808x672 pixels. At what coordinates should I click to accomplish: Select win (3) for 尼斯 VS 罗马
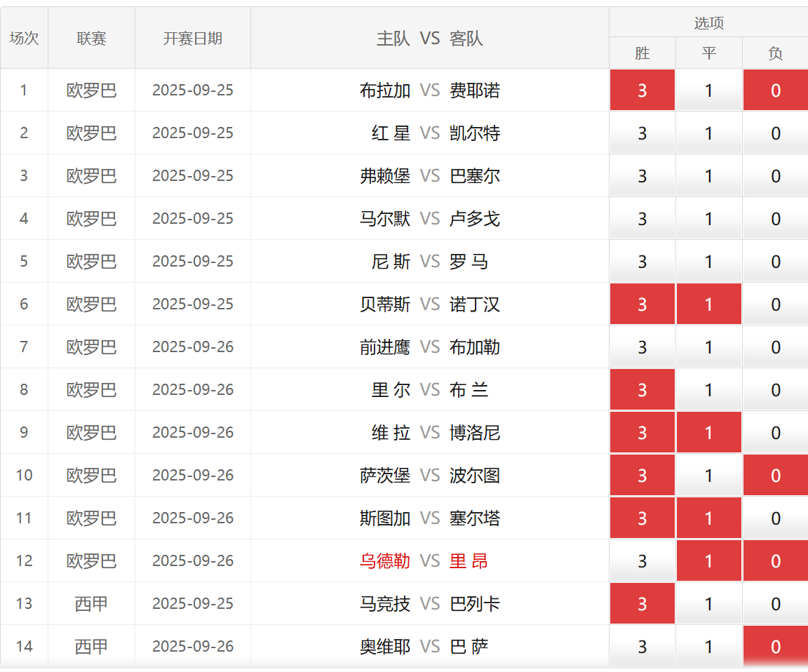click(642, 262)
